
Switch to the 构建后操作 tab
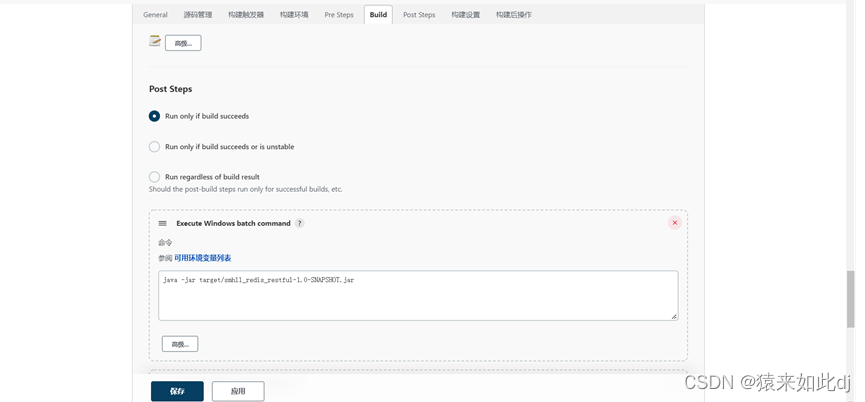tap(513, 15)
